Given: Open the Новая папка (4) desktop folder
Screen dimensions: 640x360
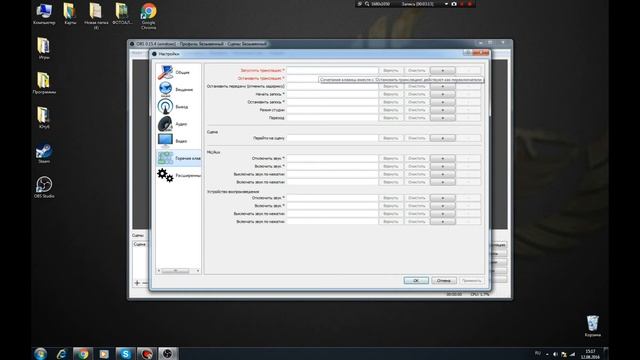Looking at the screenshot, I should pos(96,16).
